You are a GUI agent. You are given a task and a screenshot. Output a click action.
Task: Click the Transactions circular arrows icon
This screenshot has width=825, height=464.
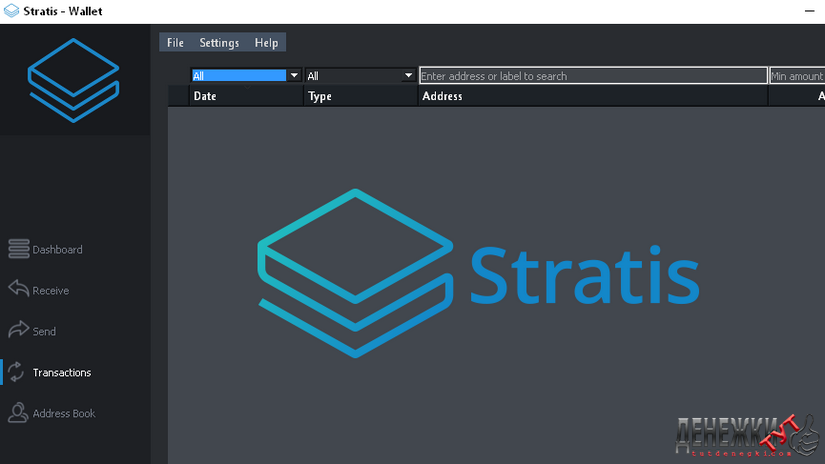coord(16,372)
